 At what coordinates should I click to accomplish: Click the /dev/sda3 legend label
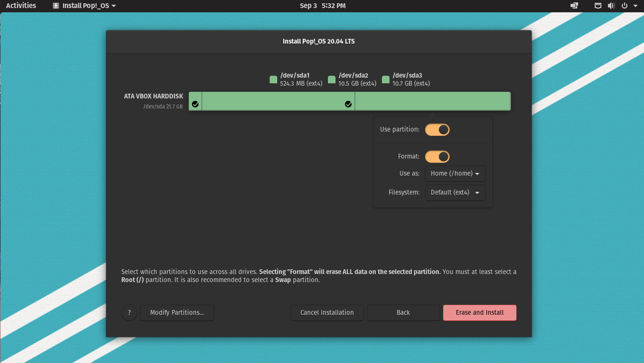point(407,75)
